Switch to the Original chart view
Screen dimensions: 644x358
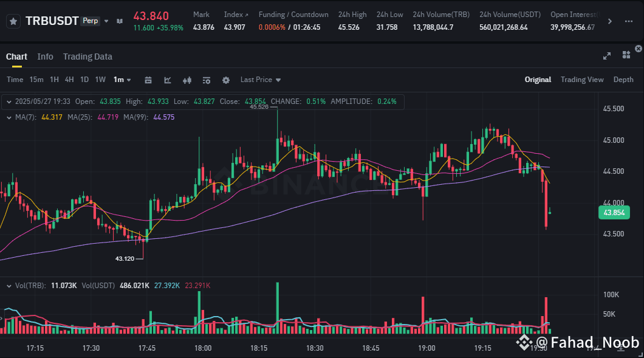click(538, 80)
